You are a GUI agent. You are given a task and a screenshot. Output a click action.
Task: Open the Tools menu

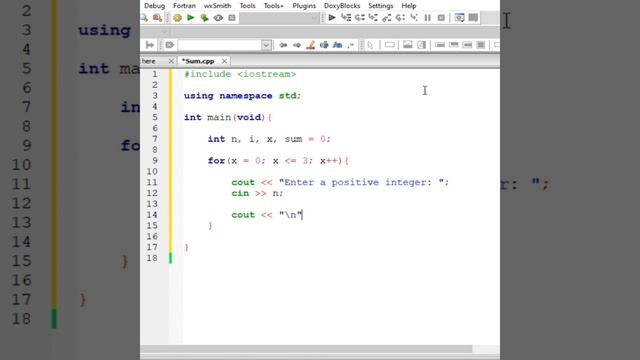(x=247, y=6)
